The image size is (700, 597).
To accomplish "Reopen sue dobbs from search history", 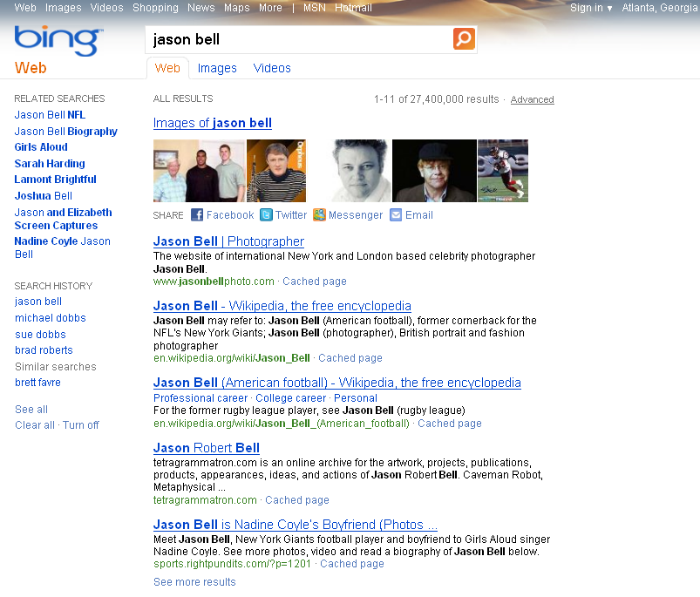I will pos(40,334).
